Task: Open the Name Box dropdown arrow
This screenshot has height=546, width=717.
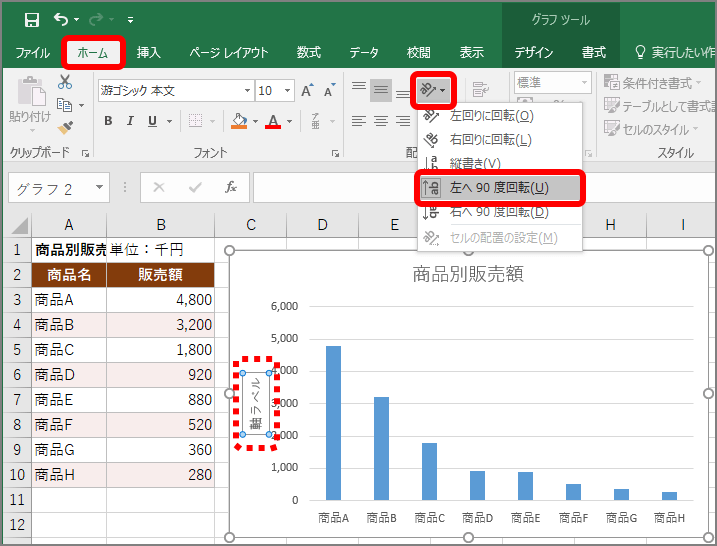Action: coord(100,187)
